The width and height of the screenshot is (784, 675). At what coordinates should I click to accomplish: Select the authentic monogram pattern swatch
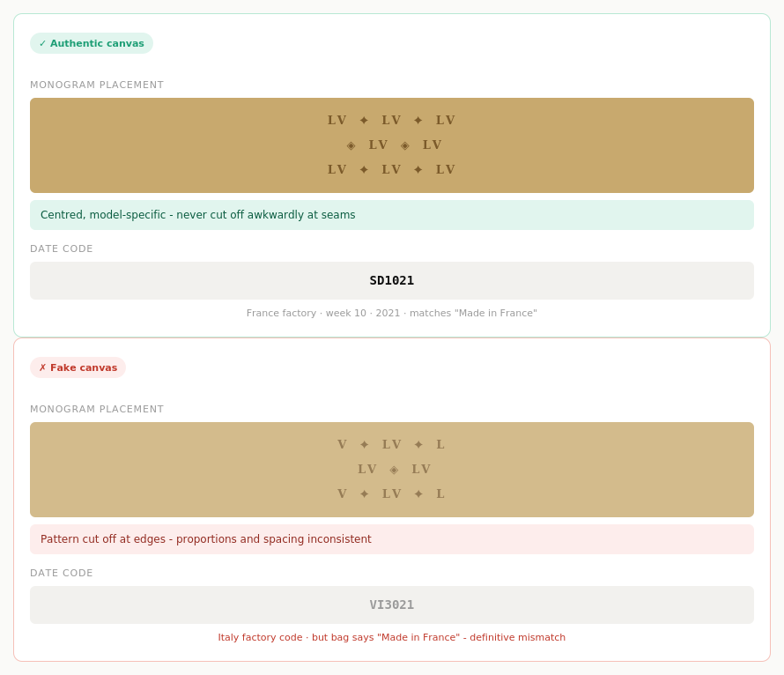click(392, 145)
